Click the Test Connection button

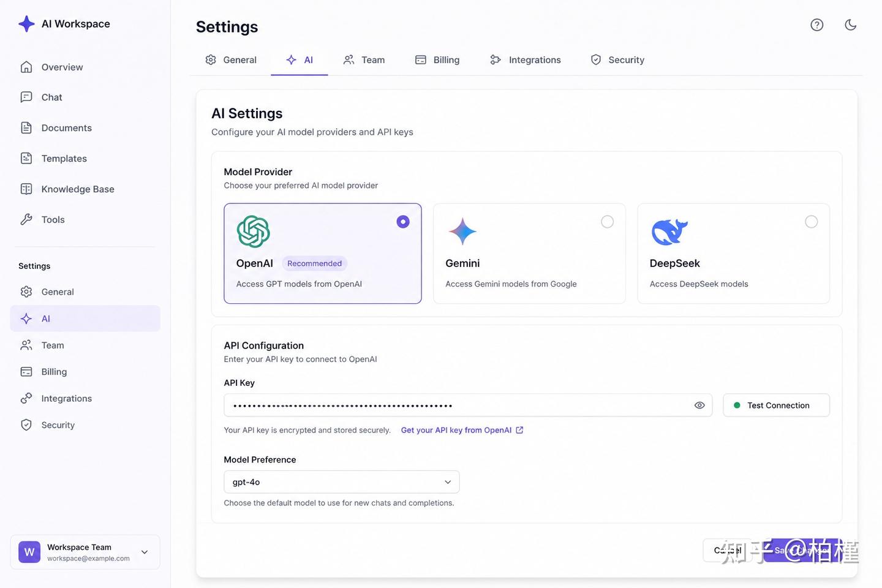pos(777,405)
